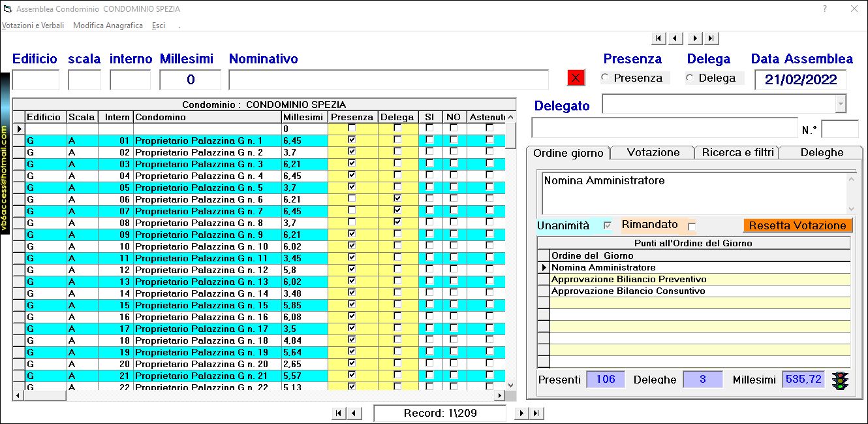Click millesimi value 6,08
868x424 pixels.
[x=292, y=317]
